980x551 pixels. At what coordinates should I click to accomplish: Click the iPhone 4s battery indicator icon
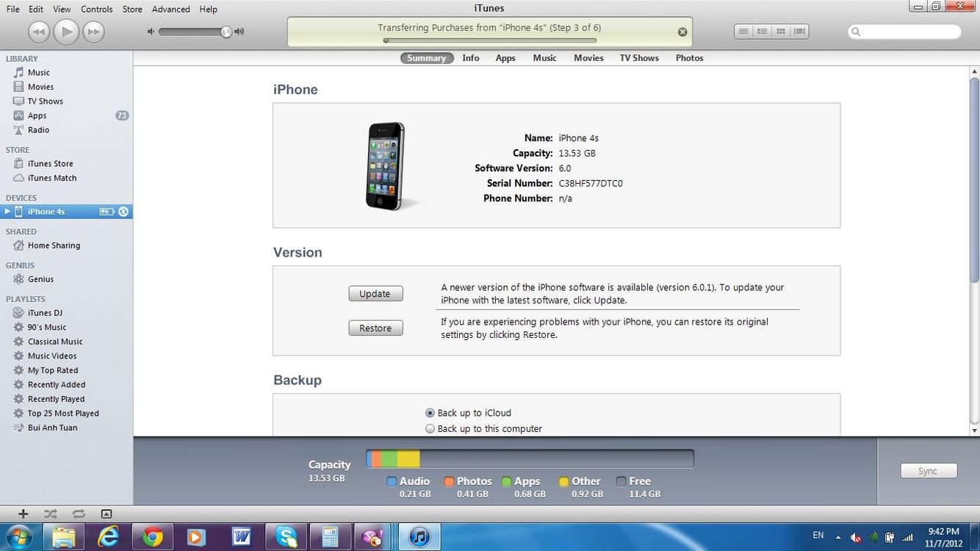(107, 212)
